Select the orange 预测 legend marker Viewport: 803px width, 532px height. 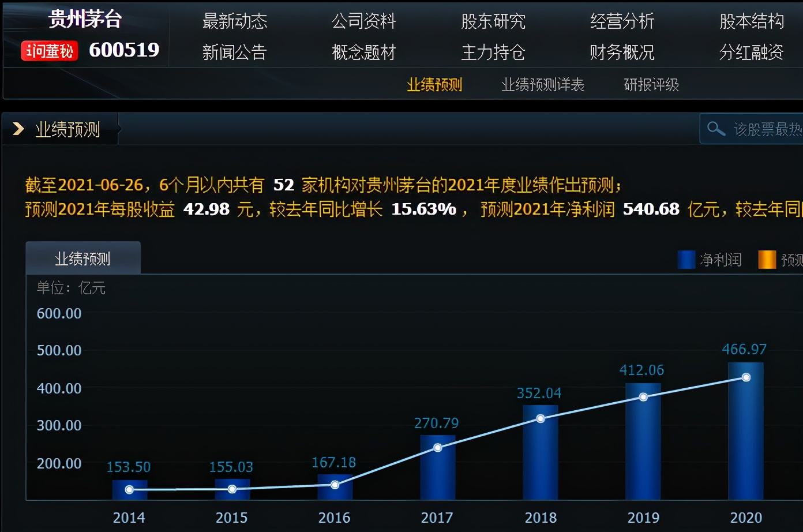pyautogui.click(x=768, y=260)
